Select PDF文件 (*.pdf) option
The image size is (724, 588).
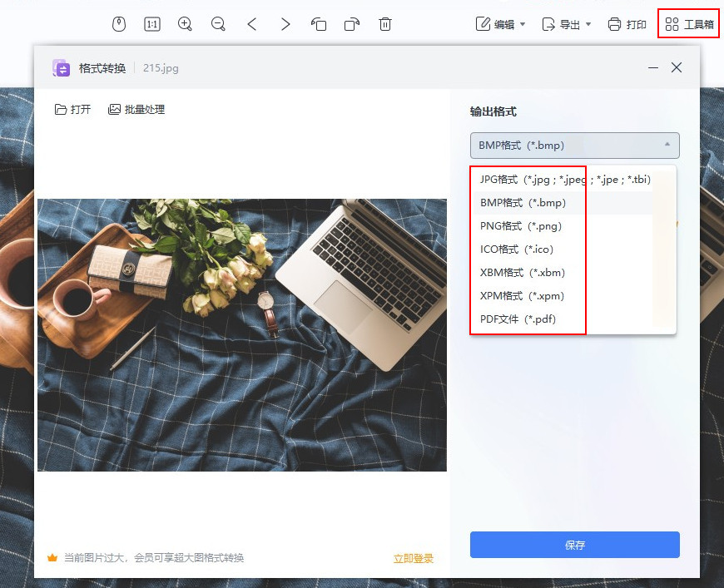pos(563,319)
